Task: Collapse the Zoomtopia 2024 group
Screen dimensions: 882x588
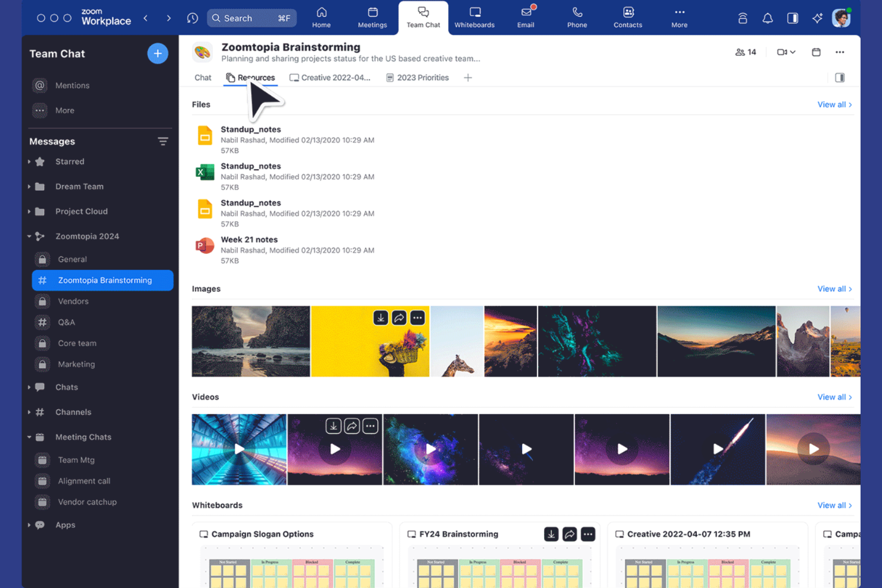Action: (x=29, y=237)
